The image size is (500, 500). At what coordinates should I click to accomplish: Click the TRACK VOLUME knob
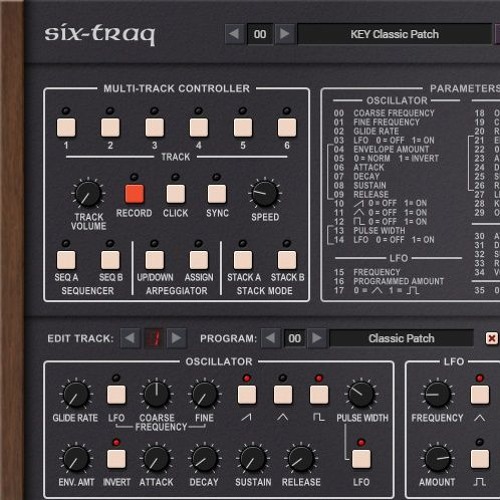click(x=88, y=194)
